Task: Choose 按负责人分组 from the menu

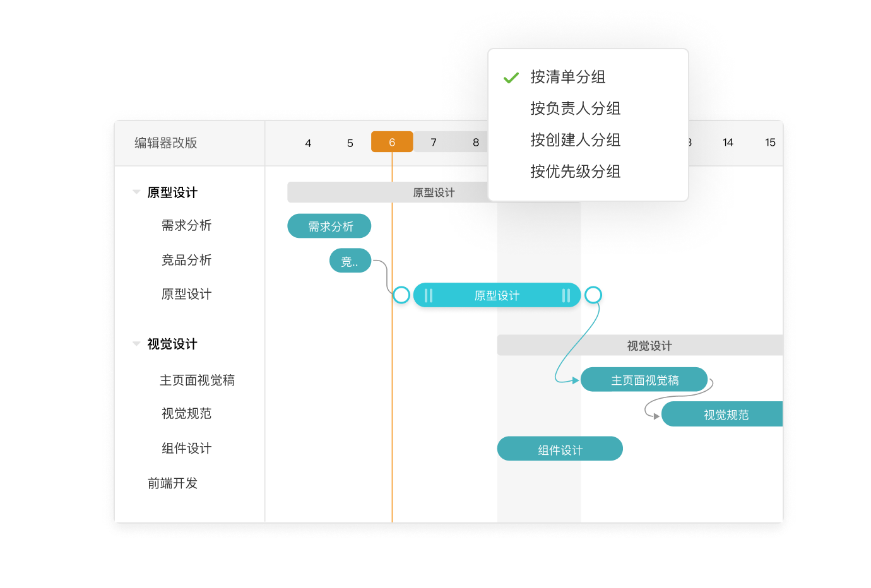Action: pyautogui.click(x=575, y=109)
